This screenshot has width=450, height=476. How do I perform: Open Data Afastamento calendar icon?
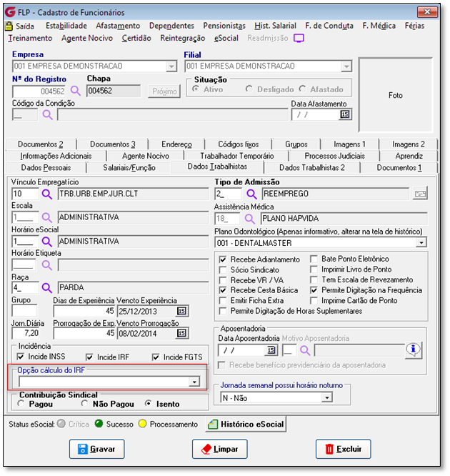pos(345,114)
